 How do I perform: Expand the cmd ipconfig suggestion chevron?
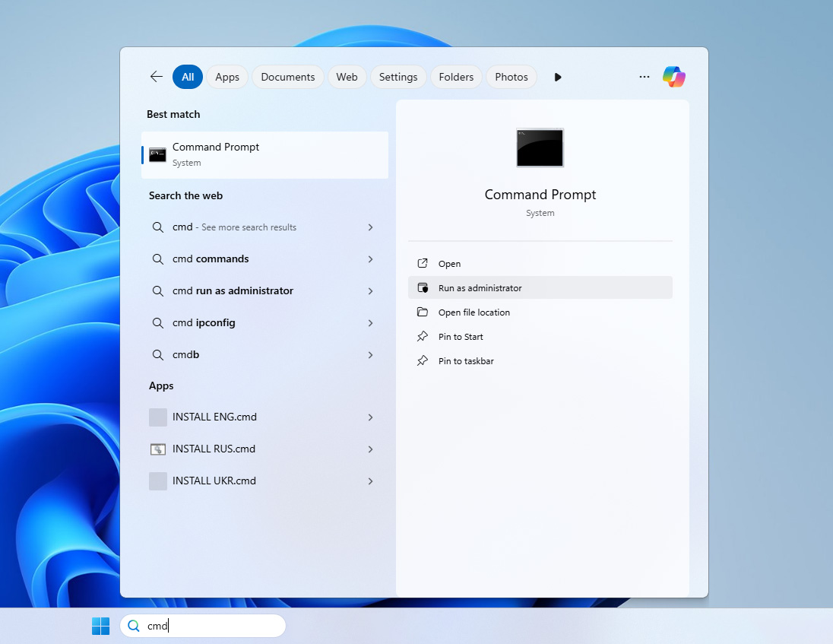(x=370, y=322)
